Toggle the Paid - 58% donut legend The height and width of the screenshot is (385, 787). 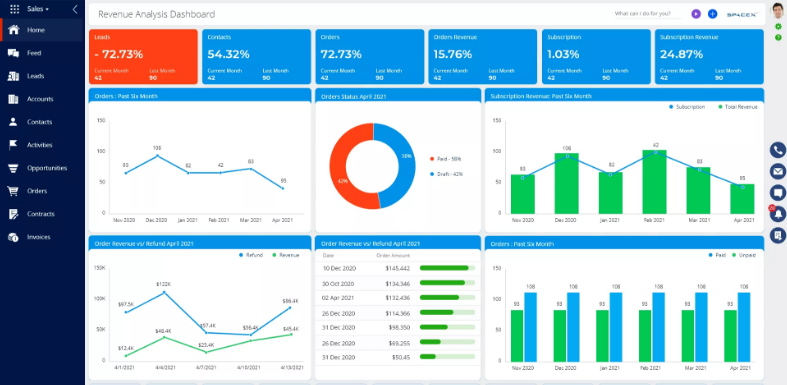pos(446,159)
